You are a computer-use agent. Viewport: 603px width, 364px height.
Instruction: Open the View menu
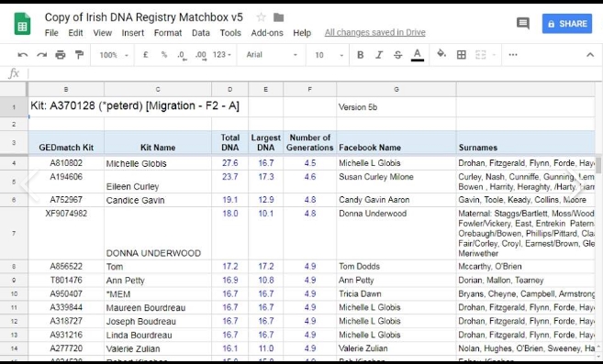[x=102, y=33]
